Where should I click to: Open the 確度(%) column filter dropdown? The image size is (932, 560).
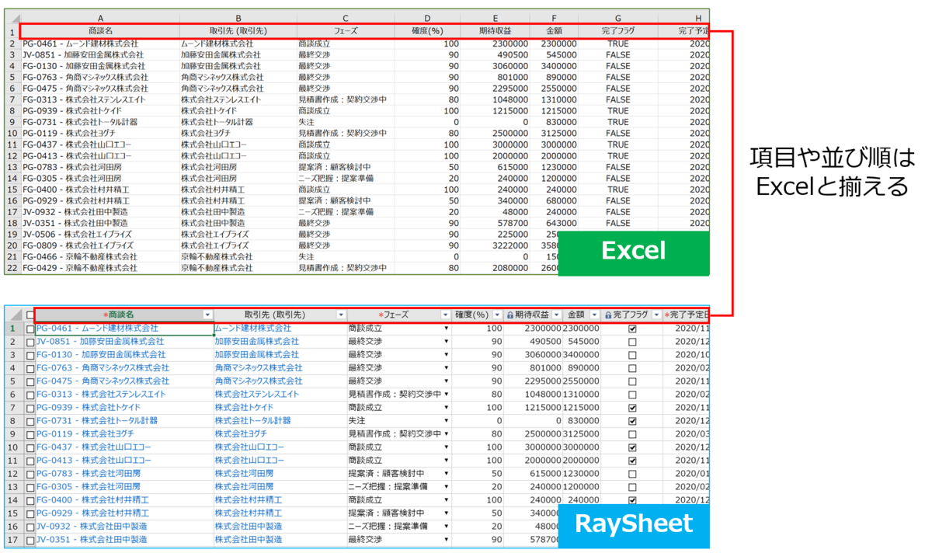coord(497,314)
